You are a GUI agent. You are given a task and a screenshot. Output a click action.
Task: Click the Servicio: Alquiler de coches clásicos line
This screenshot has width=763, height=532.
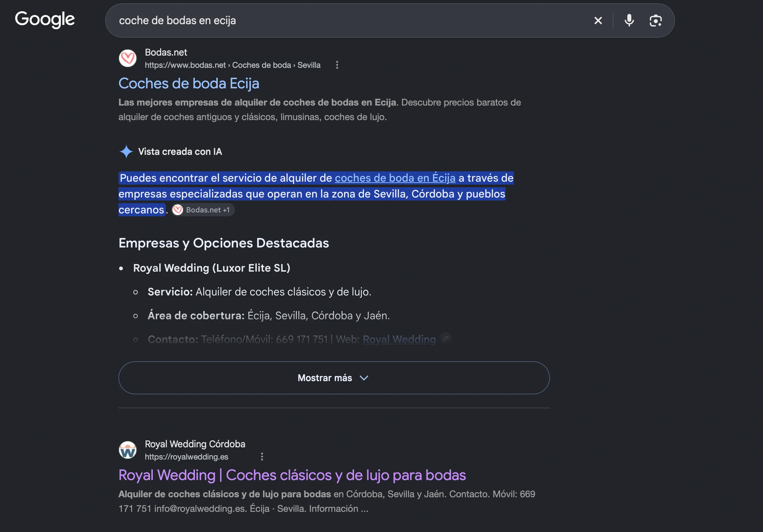pos(259,292)
